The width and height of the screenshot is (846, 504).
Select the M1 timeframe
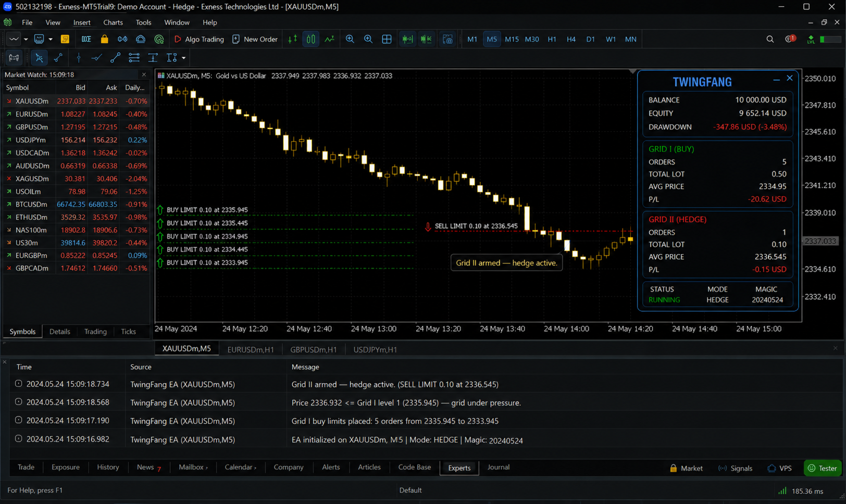tap(472, 39)
